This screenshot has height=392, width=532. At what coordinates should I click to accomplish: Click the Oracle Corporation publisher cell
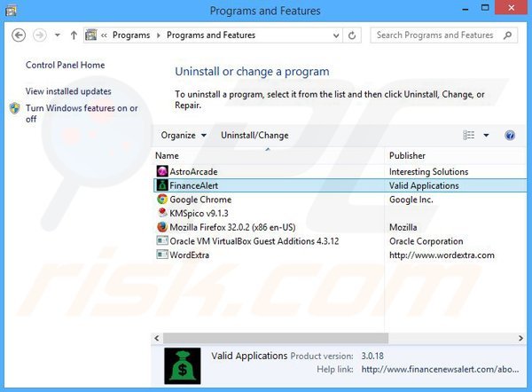pyautogui.click(x=426, y=241)
